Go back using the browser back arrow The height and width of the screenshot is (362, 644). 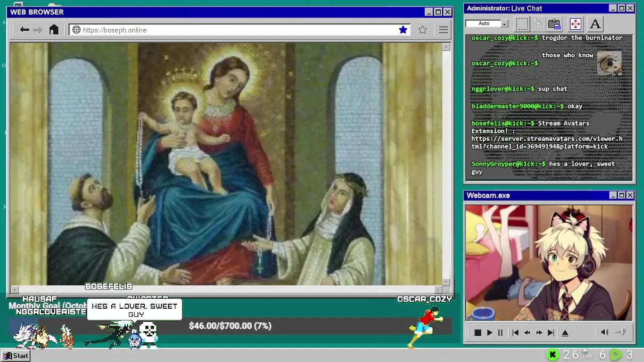click(24, 30)
